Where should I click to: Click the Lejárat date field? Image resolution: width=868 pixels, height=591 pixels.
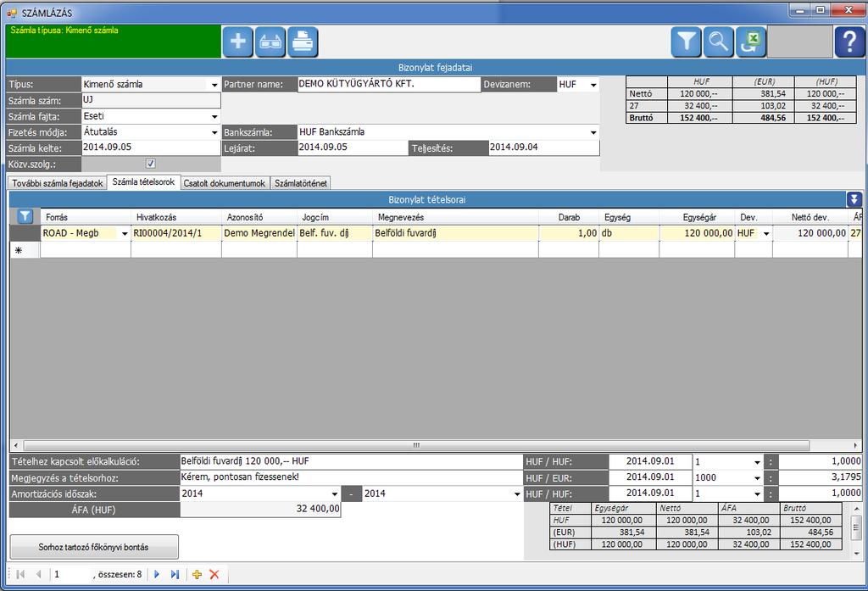[353, 148]
